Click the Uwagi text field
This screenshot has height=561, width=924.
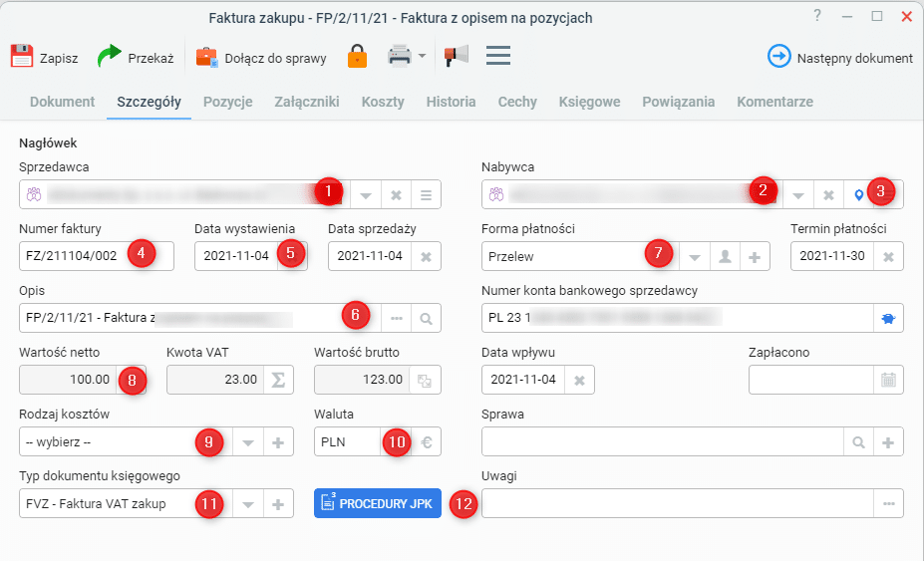(x=678, y=503)
